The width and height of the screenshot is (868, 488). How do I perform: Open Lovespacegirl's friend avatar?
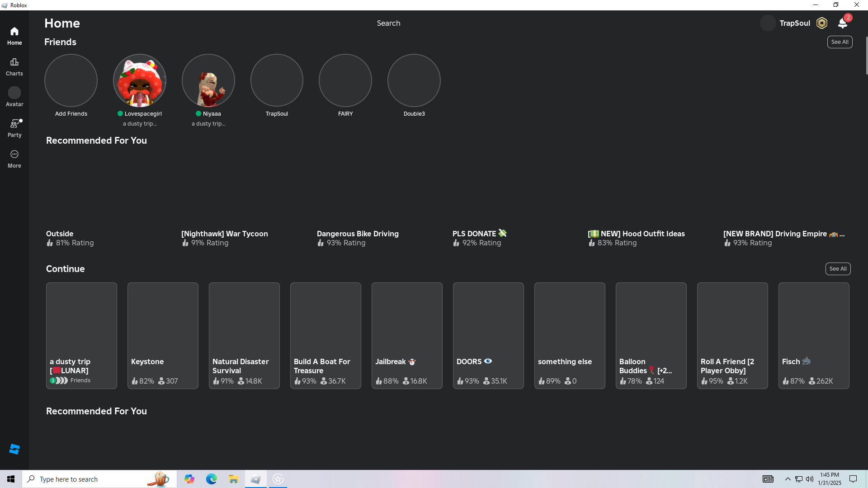[x=140, y=80]
